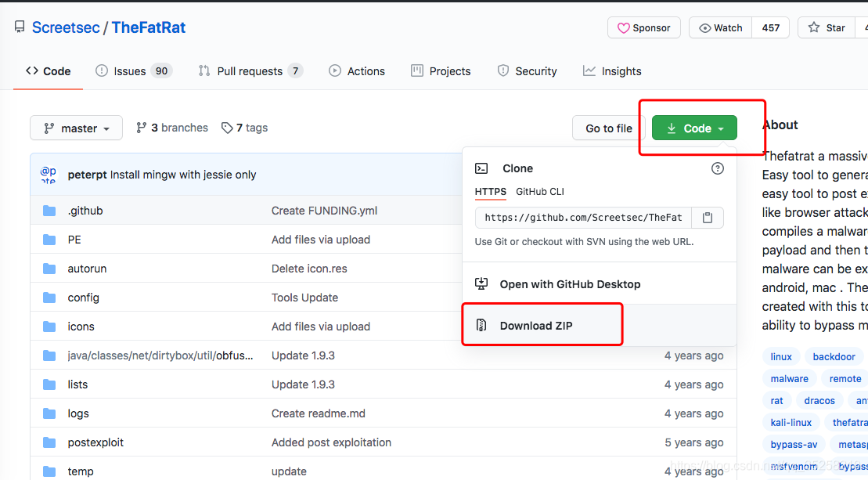Screen dimensions: 868x480
Task: Expand the master branch dropdown
Action: click(77, 128)
